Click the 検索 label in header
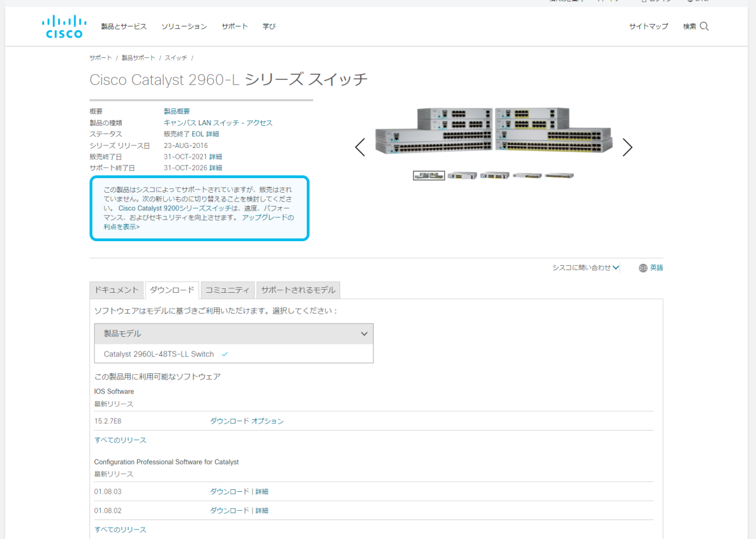Viewport: 756px width, 539px height. 690,26
